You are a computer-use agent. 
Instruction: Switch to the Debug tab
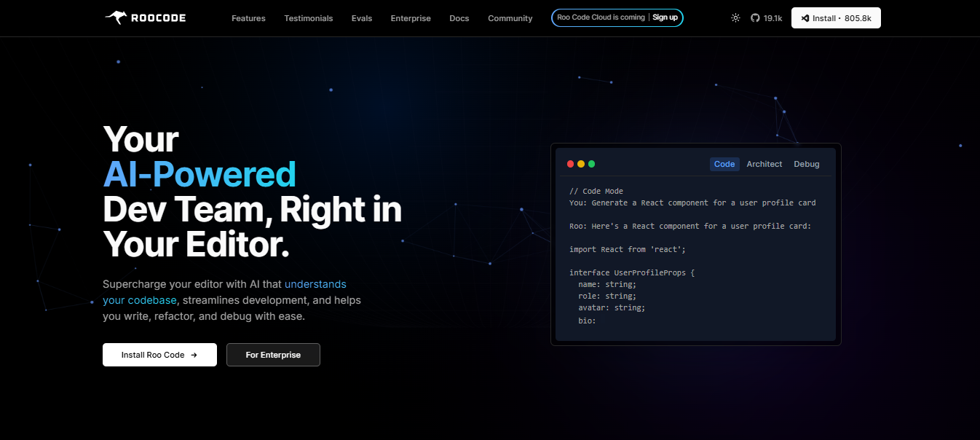(x=807, y=164)
